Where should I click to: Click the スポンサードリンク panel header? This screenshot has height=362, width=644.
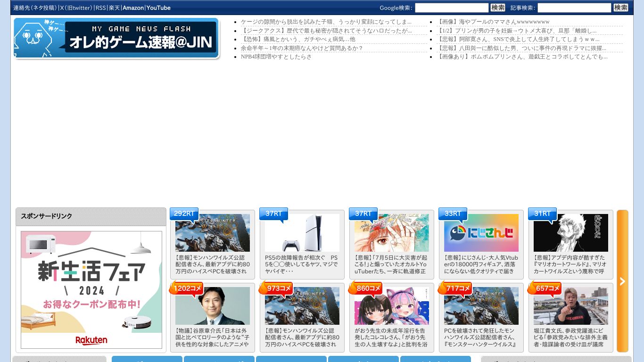click(91, 216)
